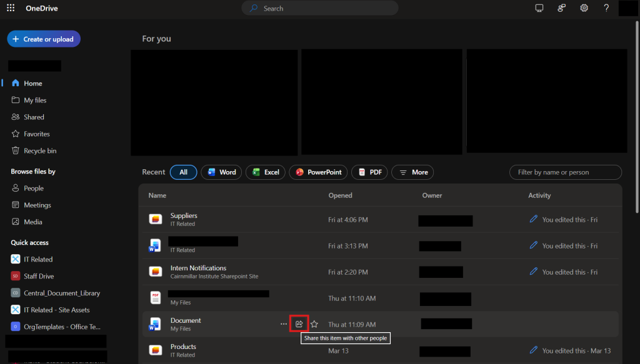640x364 pixels.
Task: Click the Activity column header
Action: (x=539, y=195)
